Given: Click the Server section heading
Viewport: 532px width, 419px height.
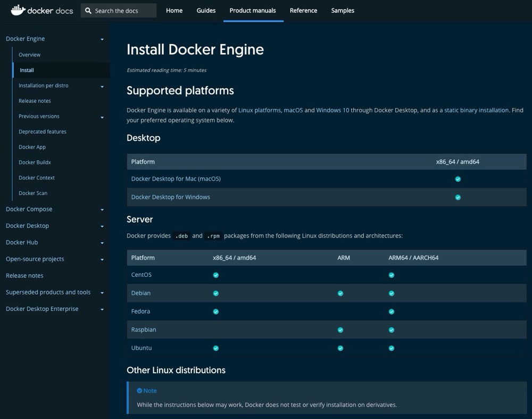Looking at the screenshot, I should [140, 220].
